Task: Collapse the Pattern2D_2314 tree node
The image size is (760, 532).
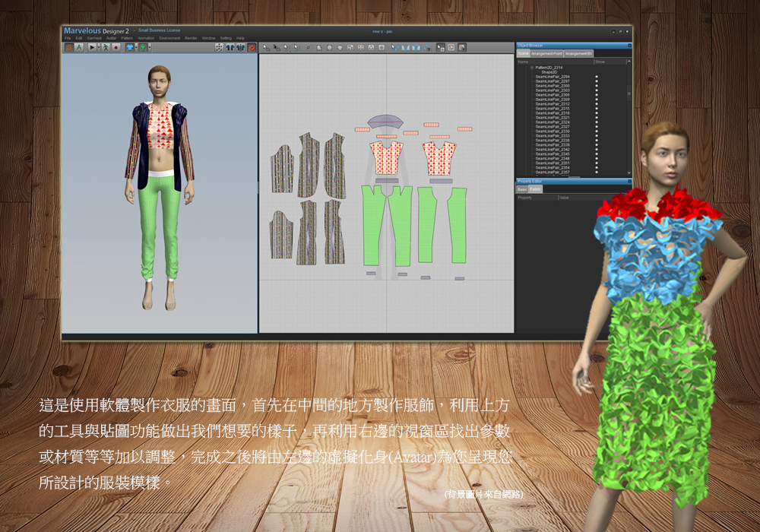Action: (x=532, y=68)
